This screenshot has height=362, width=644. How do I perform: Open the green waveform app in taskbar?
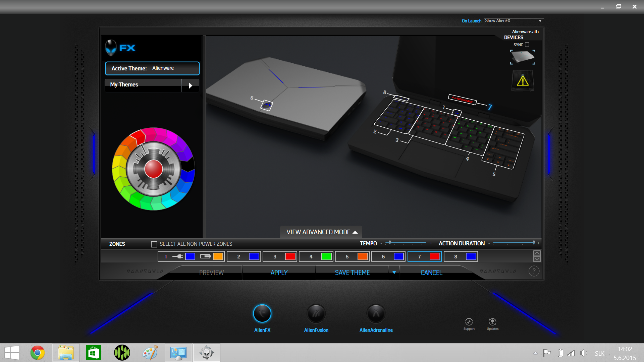pos(122,353)
